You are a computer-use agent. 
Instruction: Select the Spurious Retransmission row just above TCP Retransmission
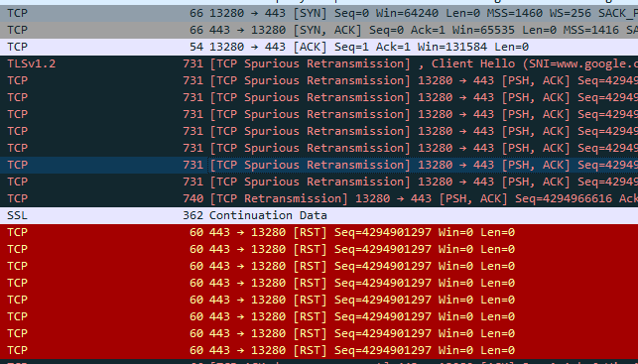click(x=319, y=182)
